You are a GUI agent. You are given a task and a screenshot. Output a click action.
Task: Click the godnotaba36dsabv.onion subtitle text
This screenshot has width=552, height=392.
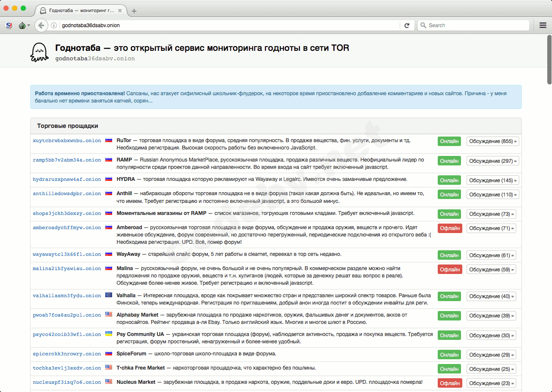pos(95,58)
